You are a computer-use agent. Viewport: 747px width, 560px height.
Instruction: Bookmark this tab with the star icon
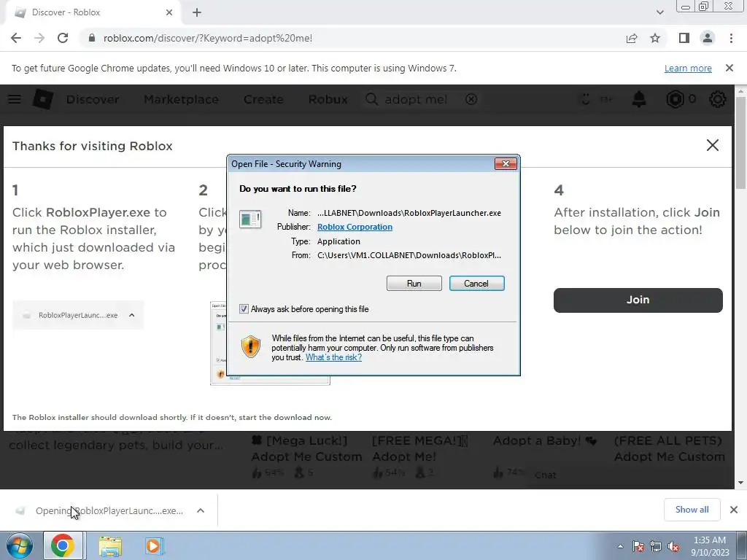coord(655,38)
